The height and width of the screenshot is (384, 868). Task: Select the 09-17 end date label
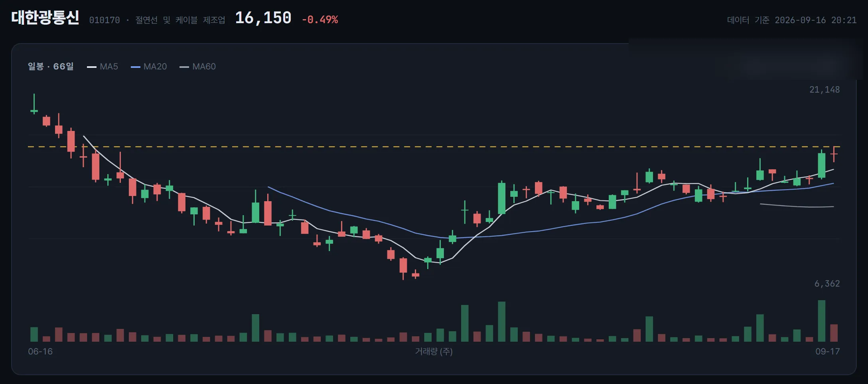[828, 351]
